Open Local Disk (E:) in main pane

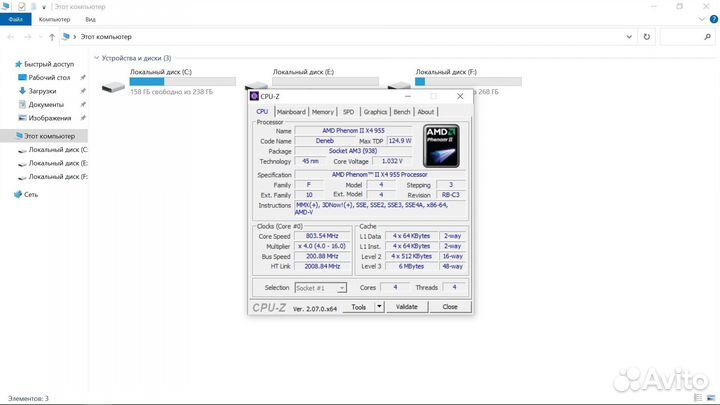[258, 82]
